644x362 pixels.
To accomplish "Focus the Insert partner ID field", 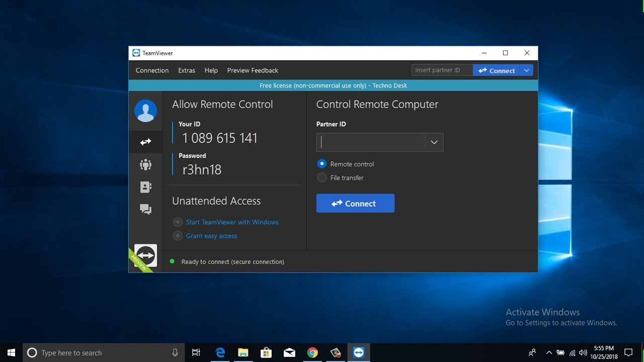I will click(x=442, y=70).
